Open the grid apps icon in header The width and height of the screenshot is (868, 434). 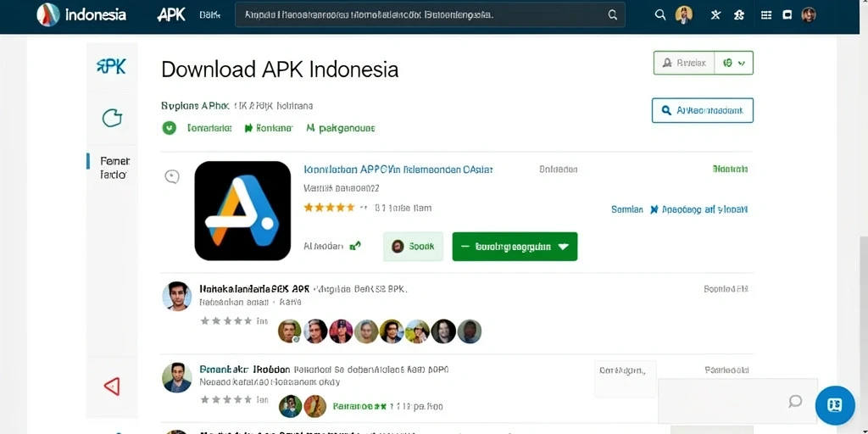click(x=766, y=15)
